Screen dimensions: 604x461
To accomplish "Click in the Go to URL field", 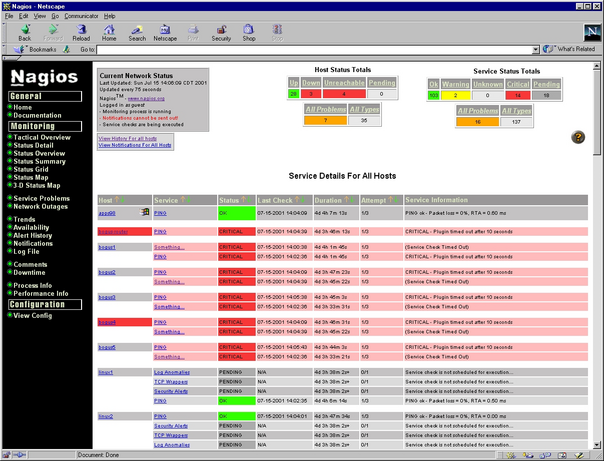I will [x=314, y=50].
